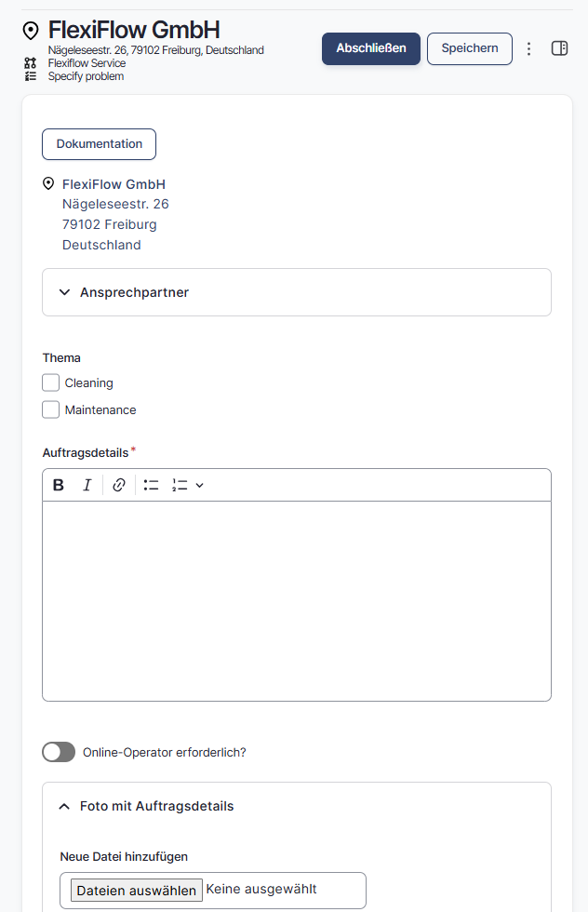
Task: Start a numbered list in the editor
Action: [180, 485]
